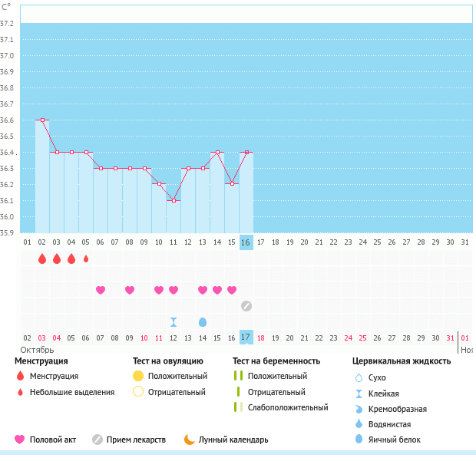Viewport: 476px width, 461px height.
Task: Click the Отрицательный ovulation test empty circle
Action: point(138,392)
